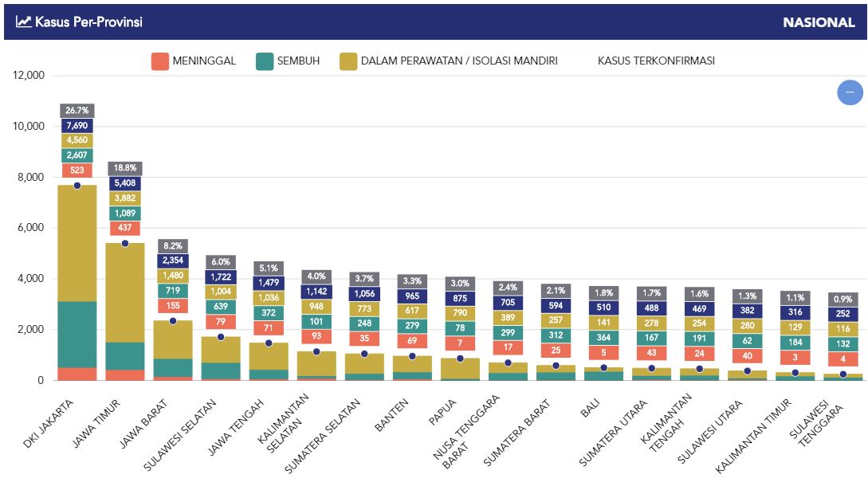
Task: Click the blue zoom-out minus button
Action: pos(850,92)
